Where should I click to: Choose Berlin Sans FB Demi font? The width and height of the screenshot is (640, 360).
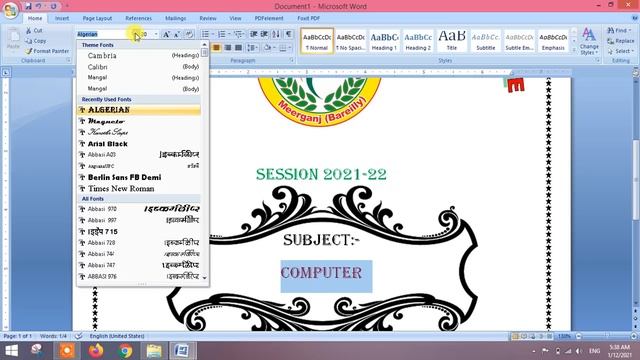point(139,177)
